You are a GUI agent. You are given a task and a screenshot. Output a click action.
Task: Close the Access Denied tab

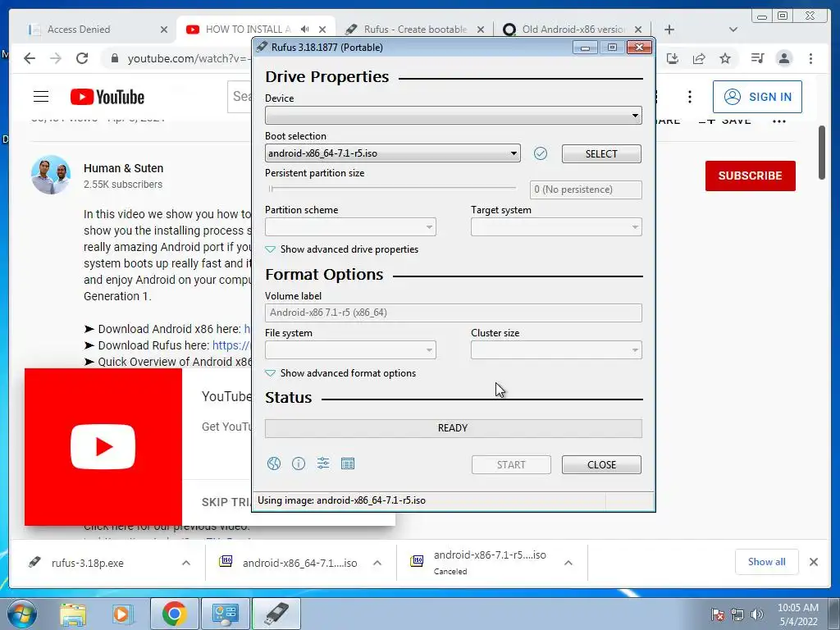tap(164, 30)
